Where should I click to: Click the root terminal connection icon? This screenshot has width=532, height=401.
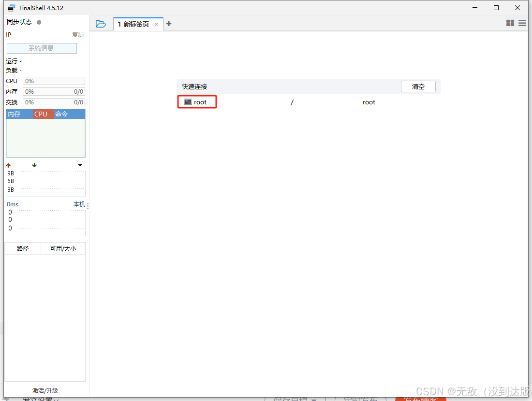click(x=188, y=102)
